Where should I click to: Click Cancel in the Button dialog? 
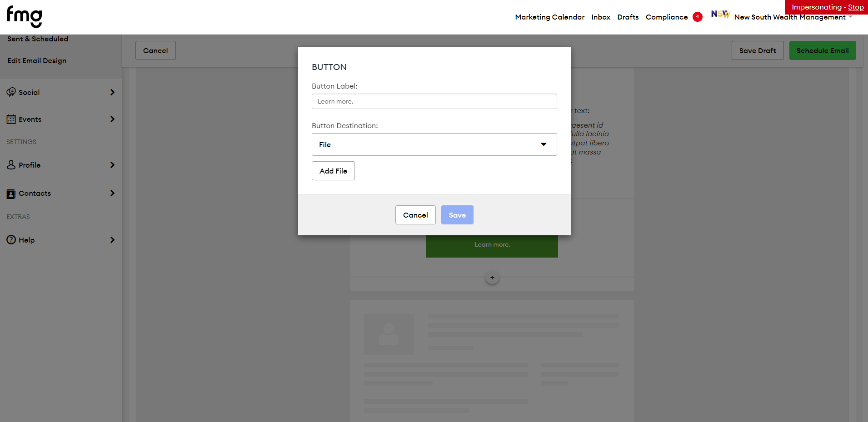coord(415,215)
